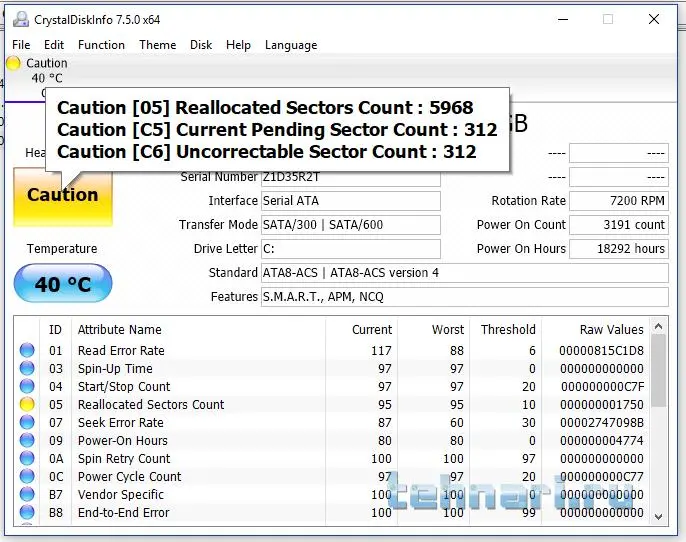Click the yellow Caution health status button

point(62,196)
